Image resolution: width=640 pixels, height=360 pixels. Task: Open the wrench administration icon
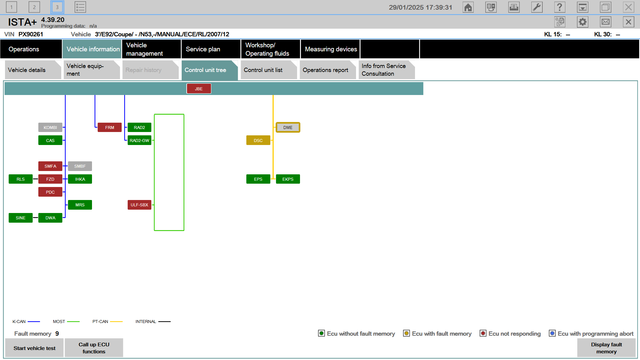click(537, 7)
